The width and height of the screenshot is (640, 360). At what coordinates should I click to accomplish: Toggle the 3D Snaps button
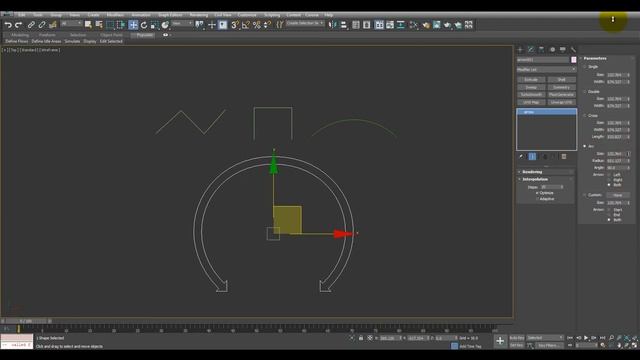point(235,25)
